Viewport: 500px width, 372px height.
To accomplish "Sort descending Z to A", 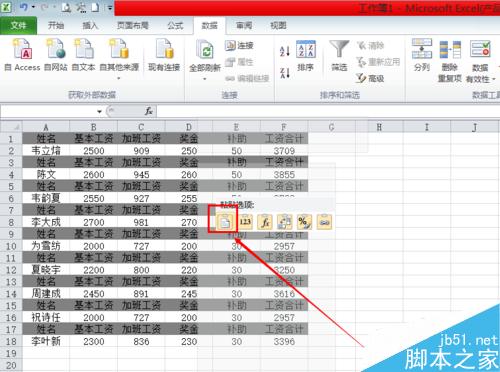I will pyautogui.click(x=284, y=73).
